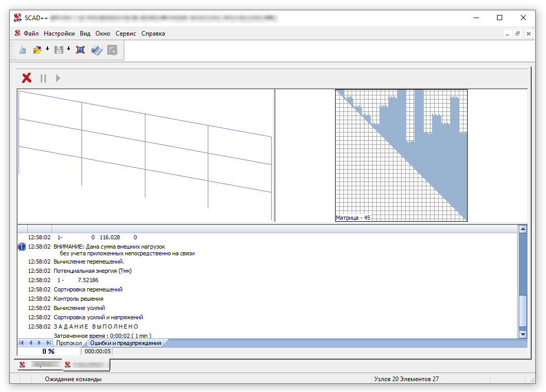
Task: Click Узлов 20 Элементов 27 status entry
Action: coord(406,379)
